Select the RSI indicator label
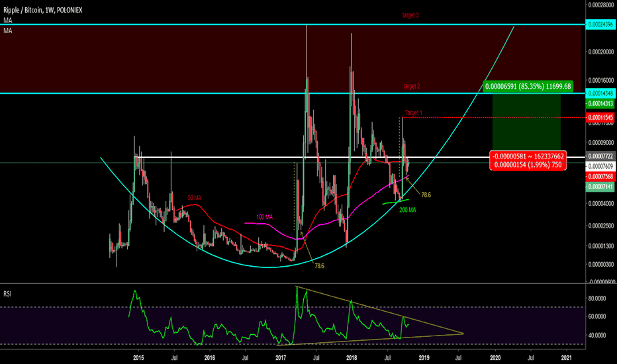This screenshot has width=617, height=364. tap(7, 294)
